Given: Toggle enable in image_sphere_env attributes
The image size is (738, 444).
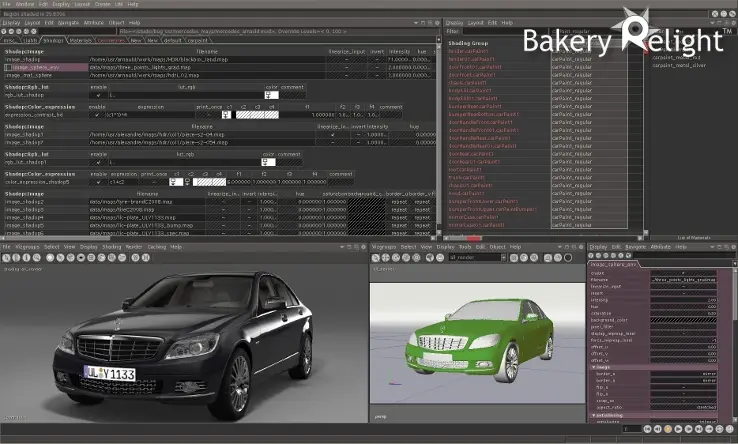Looking at the screenshot, I should 683,273.
